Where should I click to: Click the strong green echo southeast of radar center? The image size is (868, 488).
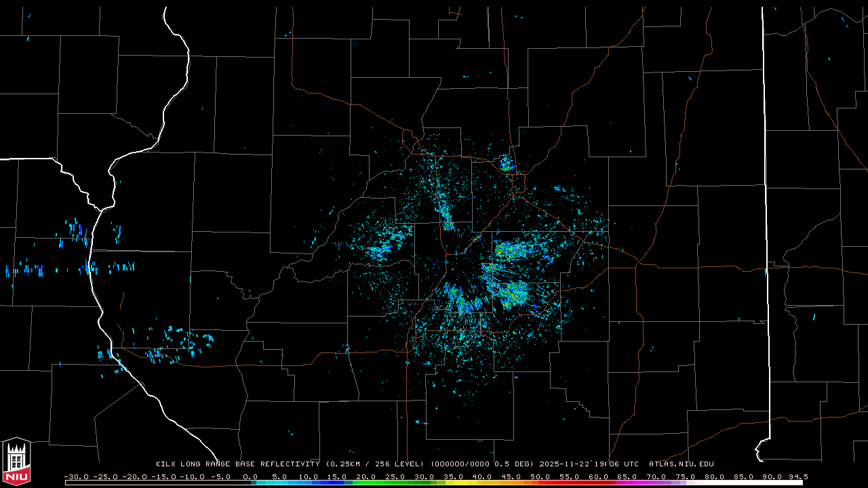click(513, 295)
